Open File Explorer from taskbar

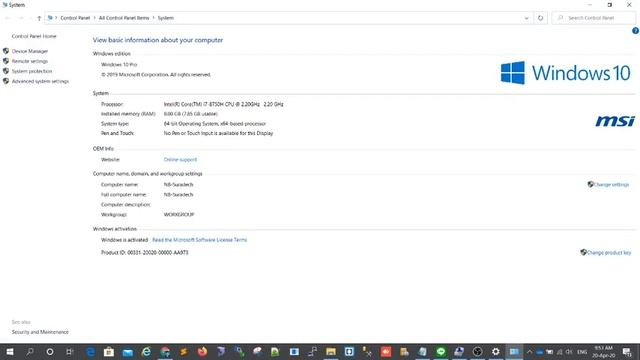pyautogui.click(x=331, y=352)
